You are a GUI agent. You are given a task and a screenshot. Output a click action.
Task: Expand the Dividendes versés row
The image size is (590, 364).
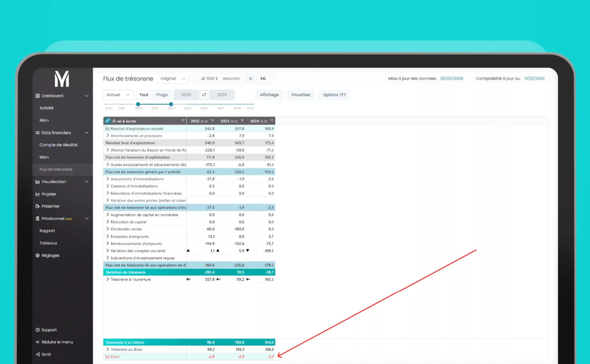click(x=108, y=229)
